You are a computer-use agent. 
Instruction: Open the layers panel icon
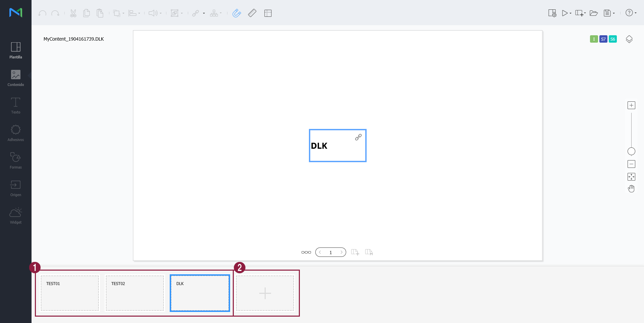coord(629,39)
